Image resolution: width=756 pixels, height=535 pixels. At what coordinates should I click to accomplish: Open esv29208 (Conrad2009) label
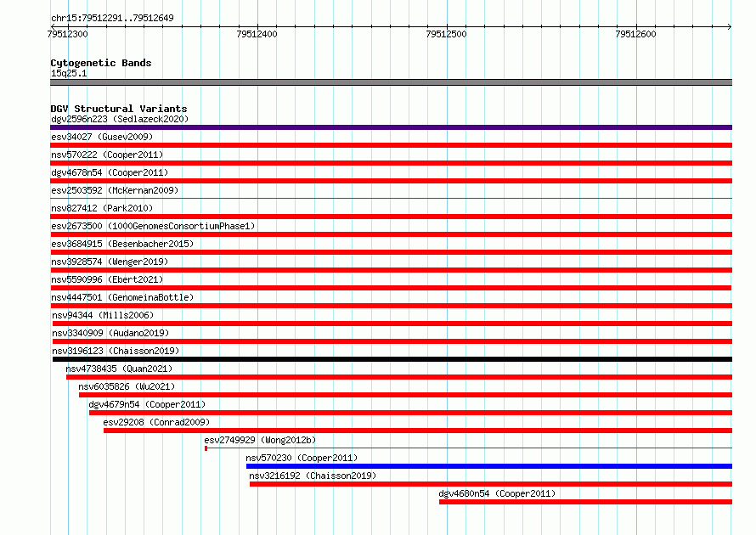coord(156,422)
